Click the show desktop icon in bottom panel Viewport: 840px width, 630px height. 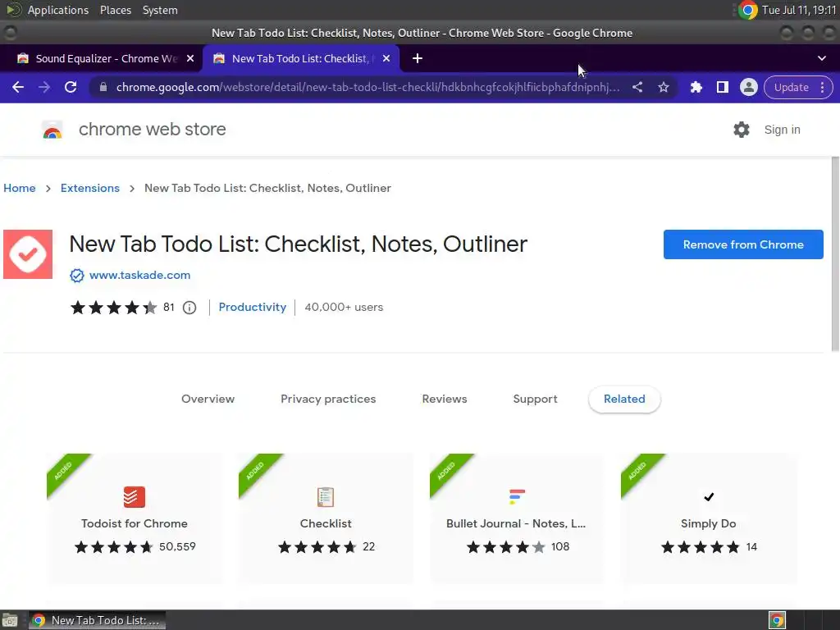pos(10,620)
